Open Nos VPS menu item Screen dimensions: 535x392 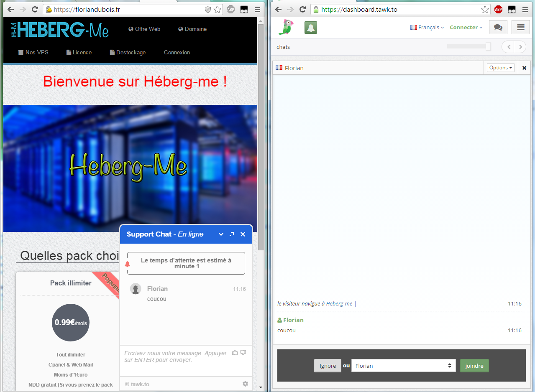33,52
